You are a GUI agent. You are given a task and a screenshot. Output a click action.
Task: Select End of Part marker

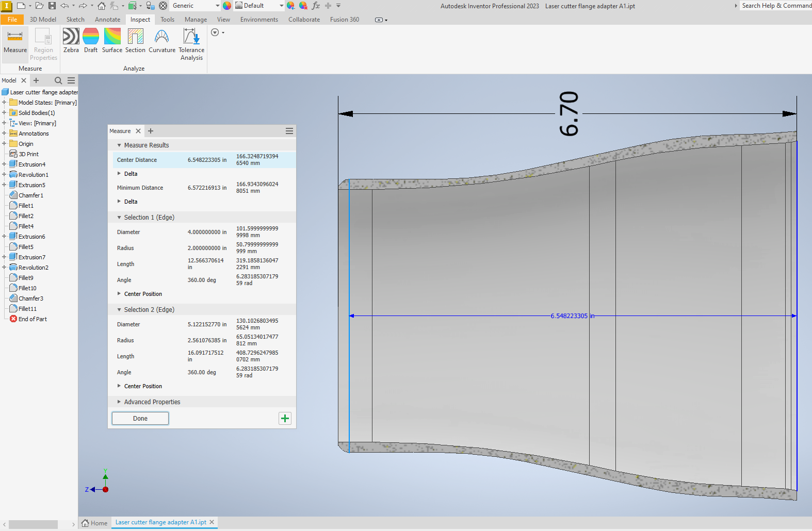click(x=33, y=319)
